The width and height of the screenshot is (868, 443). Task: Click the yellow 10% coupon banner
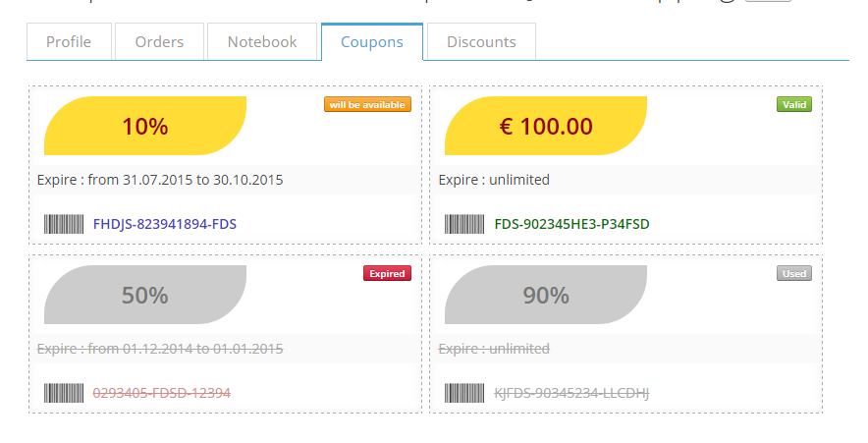[x=145, y=126]
